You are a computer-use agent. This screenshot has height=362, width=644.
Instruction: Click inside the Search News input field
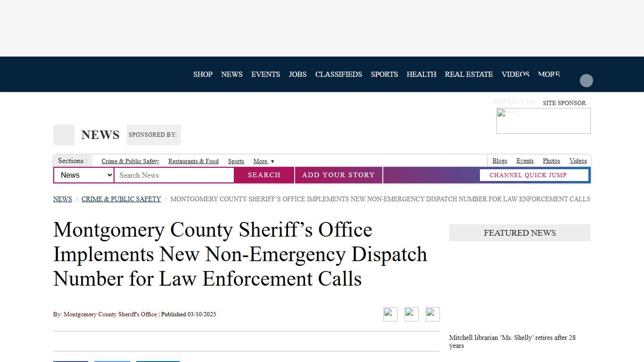174,175
